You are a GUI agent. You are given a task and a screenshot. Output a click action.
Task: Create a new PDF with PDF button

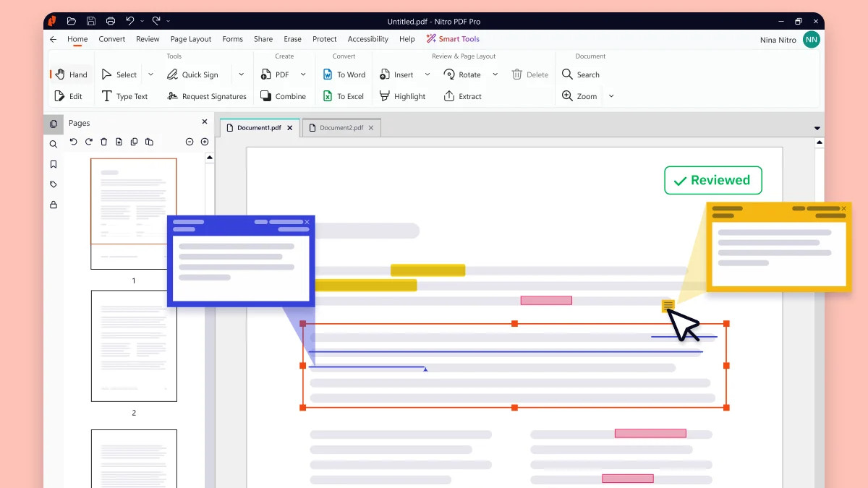[x=274, y=74]
